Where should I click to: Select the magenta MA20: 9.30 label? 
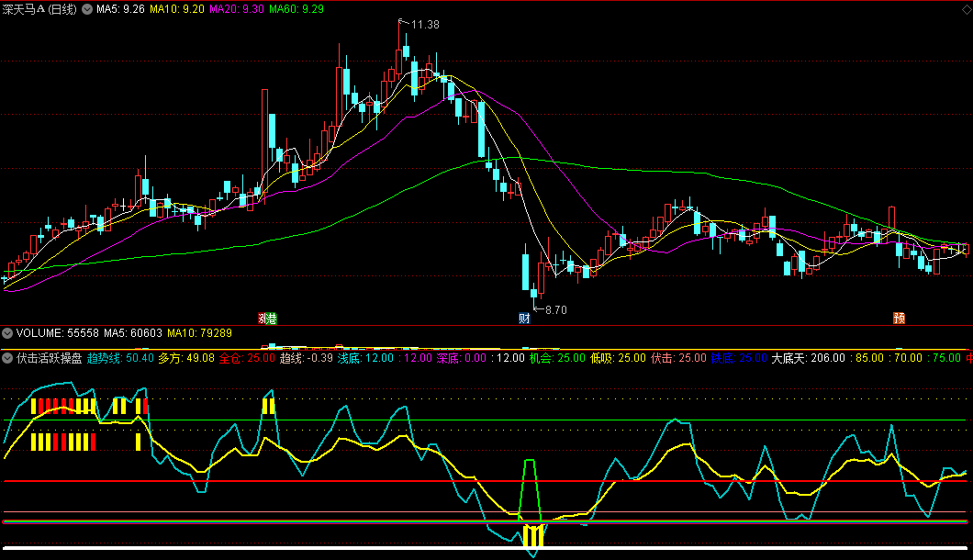pos(237,9)
